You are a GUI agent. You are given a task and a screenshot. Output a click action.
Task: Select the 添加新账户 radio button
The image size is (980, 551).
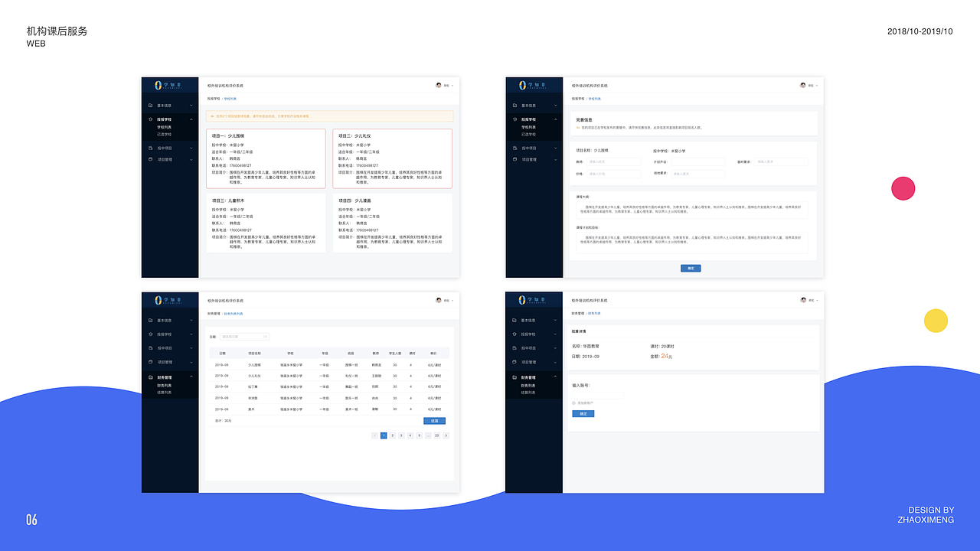click(x=573, y=403)
